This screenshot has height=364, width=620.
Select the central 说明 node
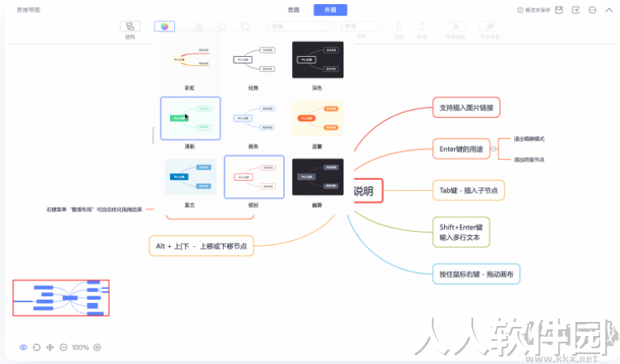point(368,191)
